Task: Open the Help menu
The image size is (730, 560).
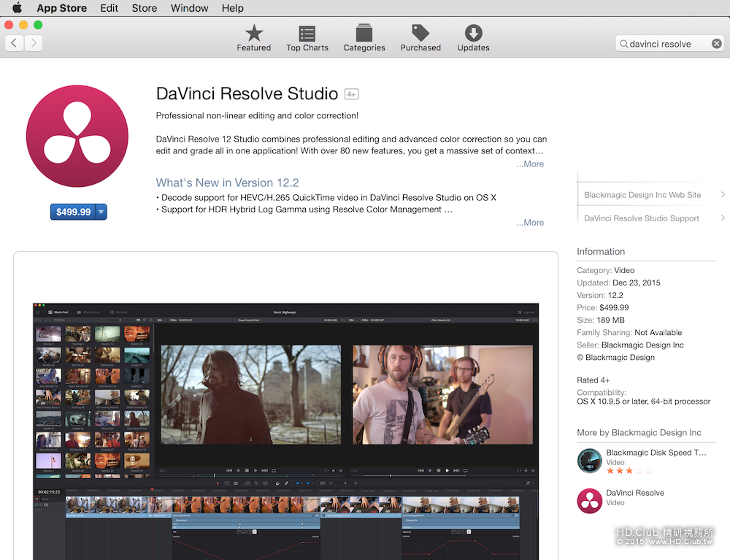Action: [x=232, y=8]
